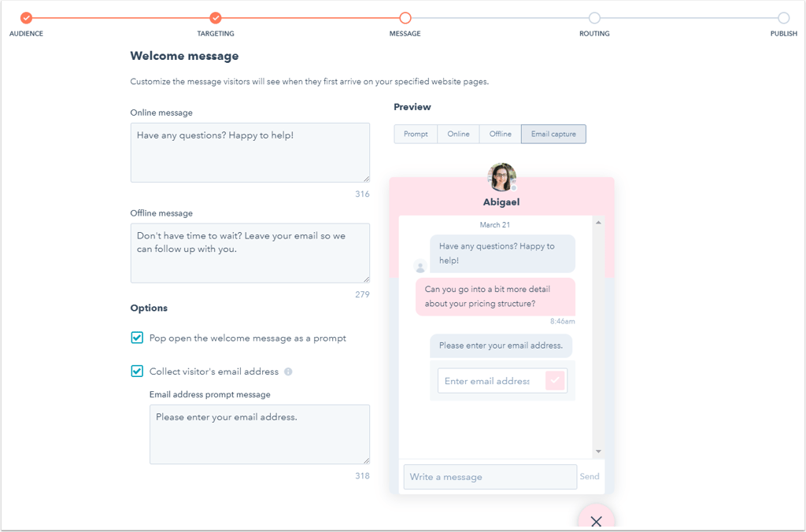Jump to the Routing step circle
The image size is (806, 532).
[594, 18]
